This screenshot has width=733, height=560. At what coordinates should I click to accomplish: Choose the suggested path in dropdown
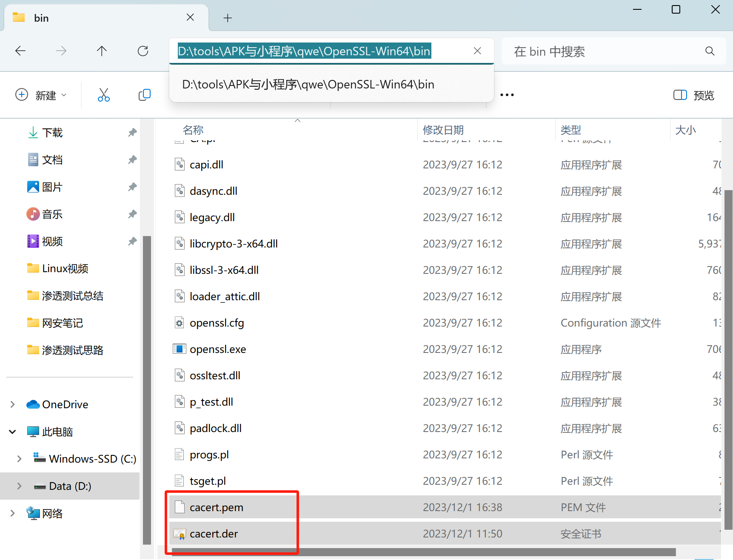331,84
